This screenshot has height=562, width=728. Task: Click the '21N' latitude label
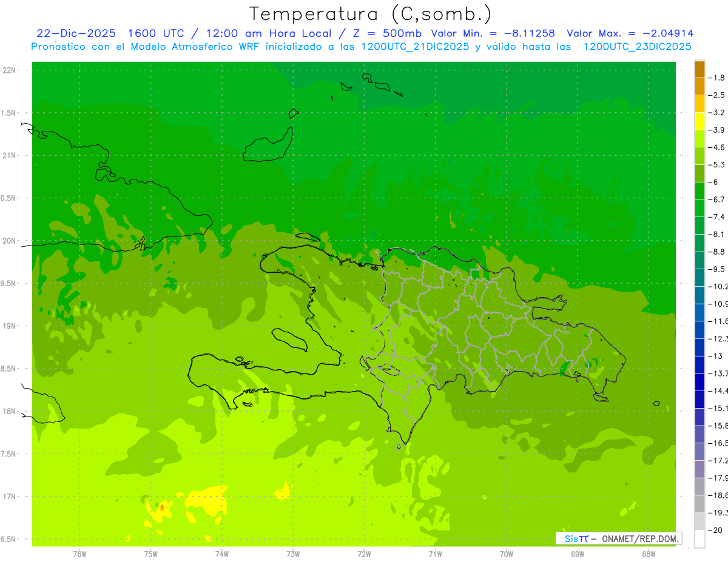(x=10, y=155)
